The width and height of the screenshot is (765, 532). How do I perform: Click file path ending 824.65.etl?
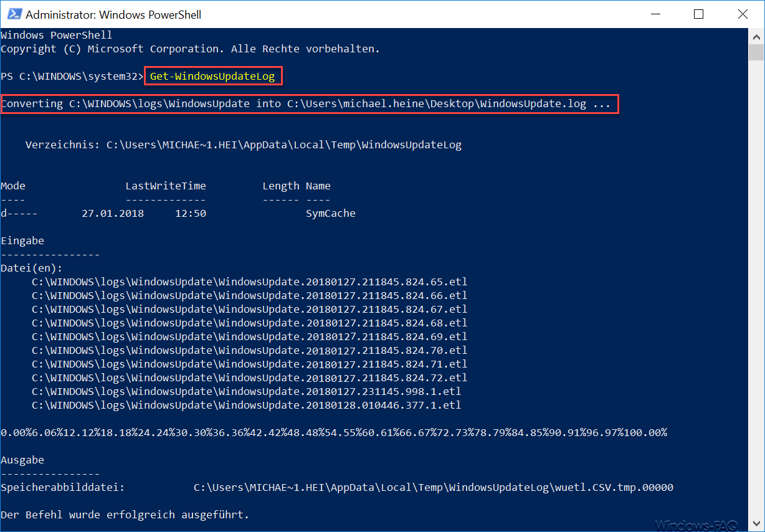pyautogui.click(x=250, y=282)
